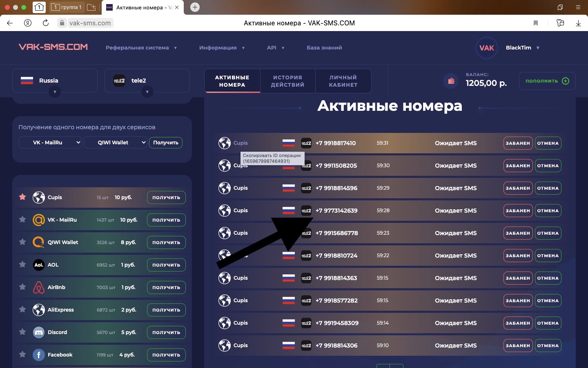
Task: Open API dropdown menu
Action: click(x=276, y=48)
